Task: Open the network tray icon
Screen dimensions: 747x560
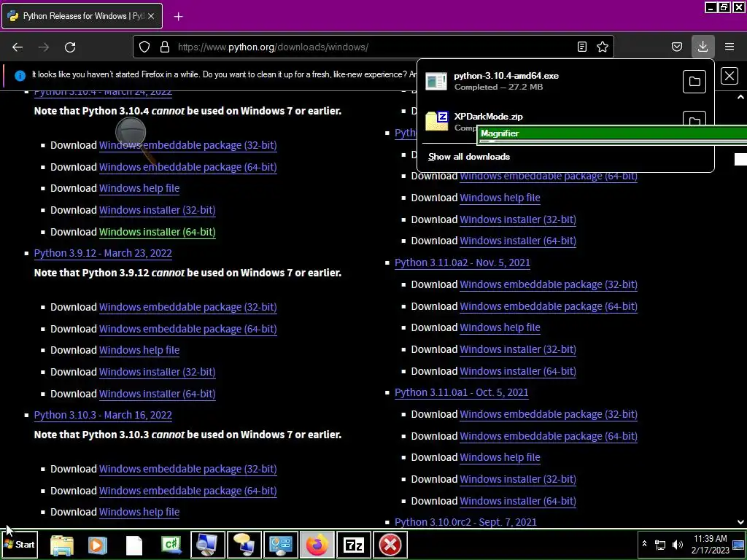Action: tap(659, 544)
